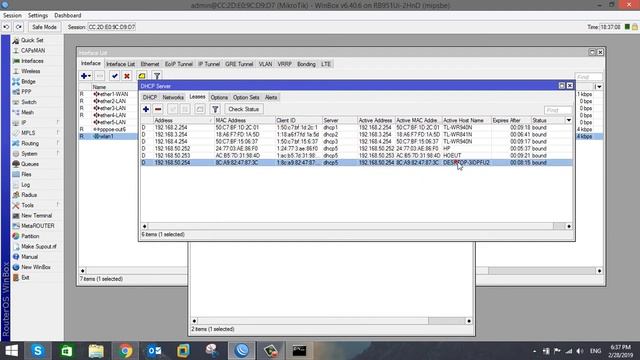Open Session menu

click(12, 16)
